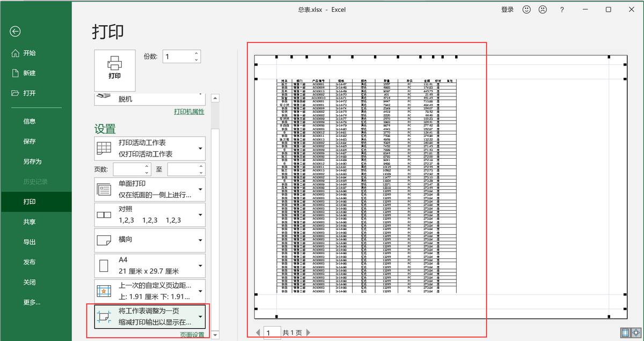Toggle the zoom to page icon
This screenshot has height=341, width=644.
coord(635,333)
